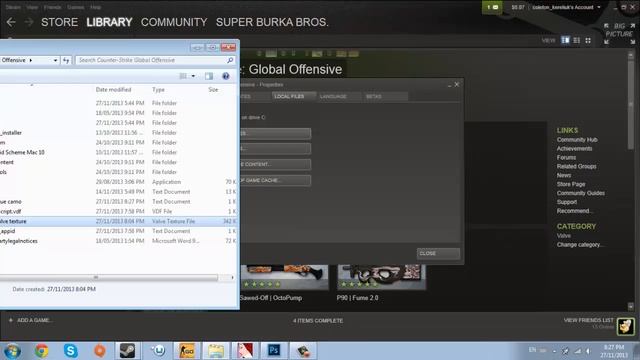This screenshot has height=360, width=640.
Task: Click the 'GAME CACHE...' verify button
Action: click(275, 180)
